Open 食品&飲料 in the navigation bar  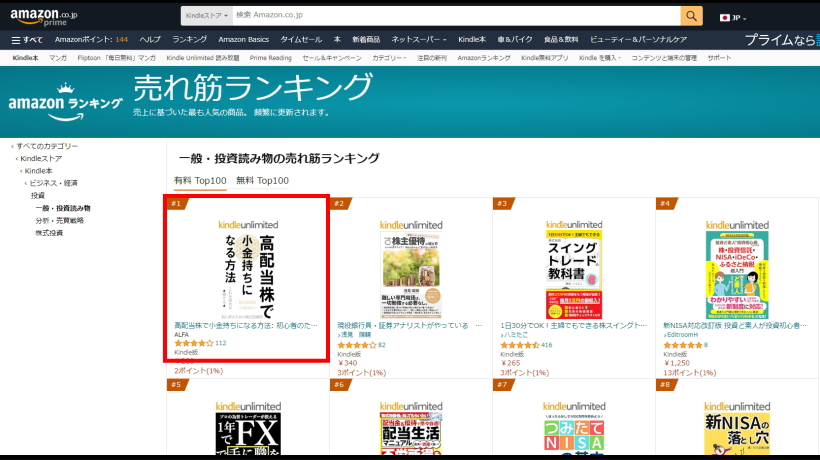pos(561,40)
